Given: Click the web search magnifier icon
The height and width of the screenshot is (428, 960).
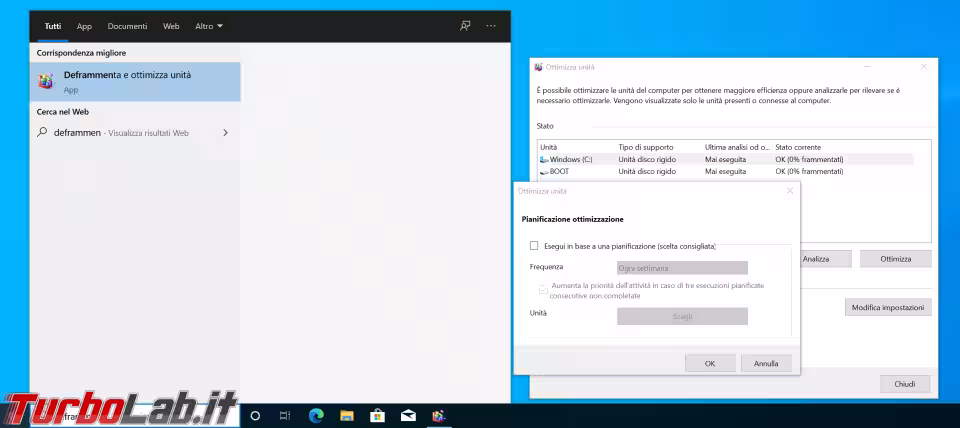Looking at the screenshot, I should click(x=43, y=132).
